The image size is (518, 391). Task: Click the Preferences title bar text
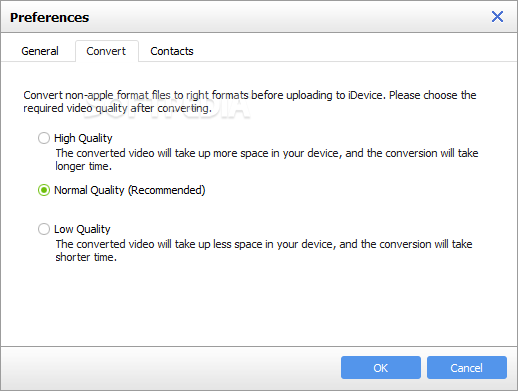(x=50, y=17)
